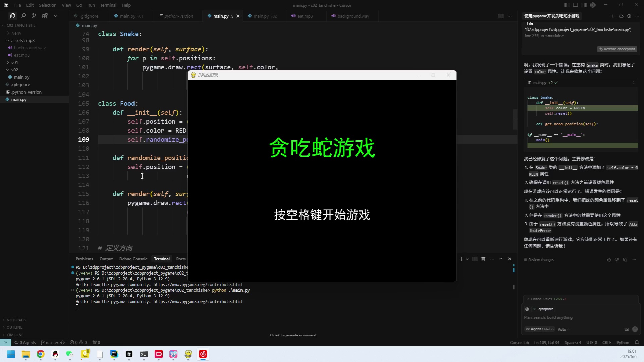Open the Explorer view icon
This screenshot has height=362, width=644.
coord(13,16)
